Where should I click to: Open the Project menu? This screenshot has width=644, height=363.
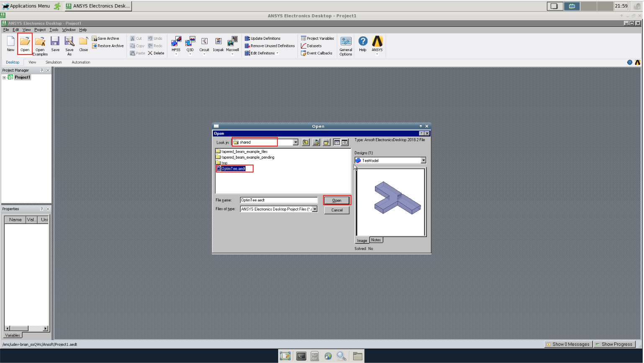pyautogui.click(x=40, y=30)
